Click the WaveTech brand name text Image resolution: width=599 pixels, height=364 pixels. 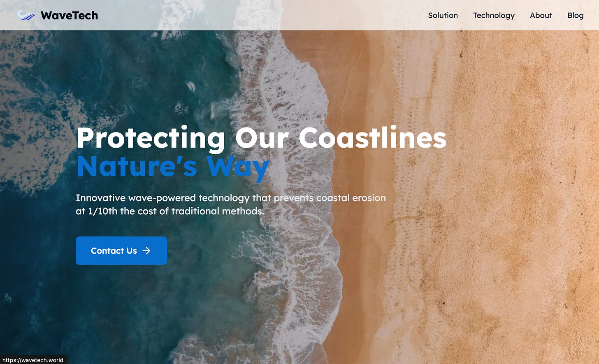[x=69, y=16]
